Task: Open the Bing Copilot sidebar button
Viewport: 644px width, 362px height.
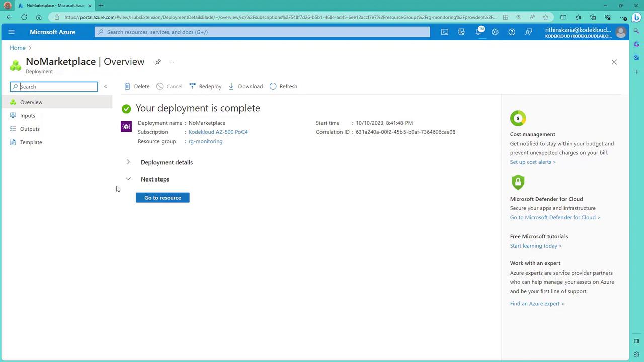Action: click(x=636, y=17)
